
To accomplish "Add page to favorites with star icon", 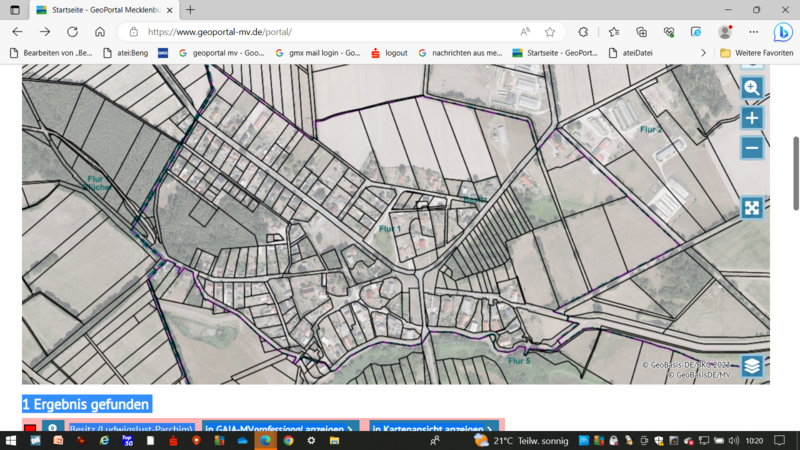I will click(x=549, y=32).
